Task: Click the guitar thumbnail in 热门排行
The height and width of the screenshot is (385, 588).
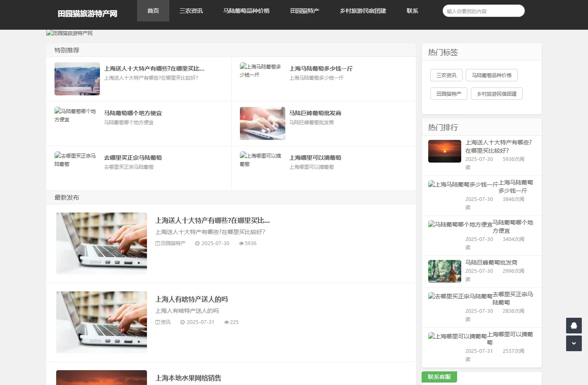Action: [445, 271]
